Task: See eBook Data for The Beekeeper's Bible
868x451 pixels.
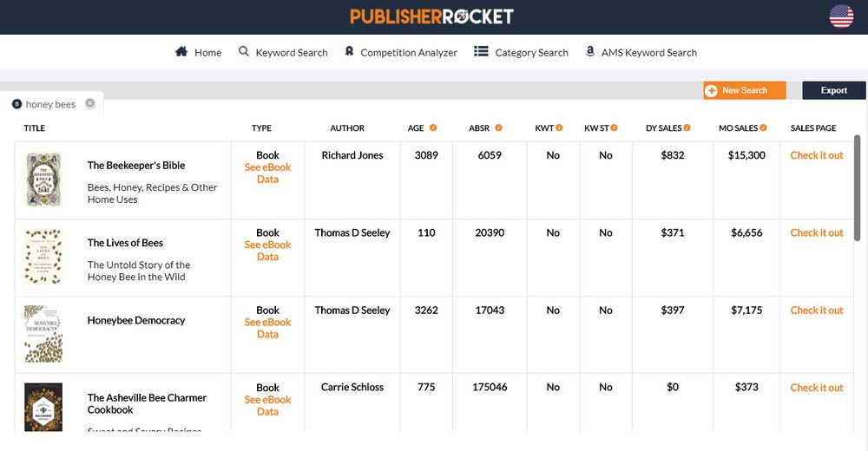Action: click(267, 173)
